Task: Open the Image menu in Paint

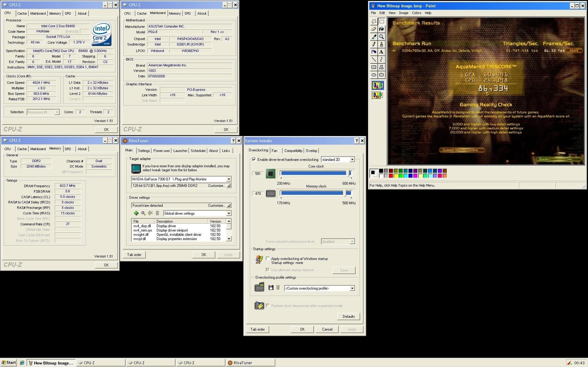Action: tap(403, 13)
